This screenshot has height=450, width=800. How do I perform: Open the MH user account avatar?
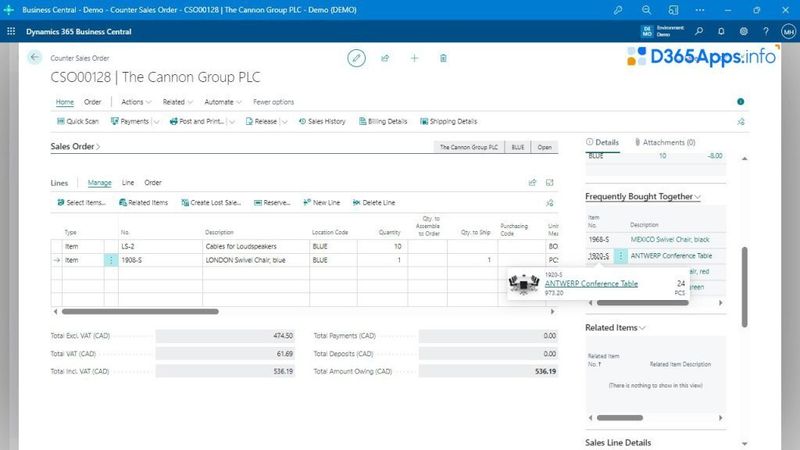[x=788, y=31]
